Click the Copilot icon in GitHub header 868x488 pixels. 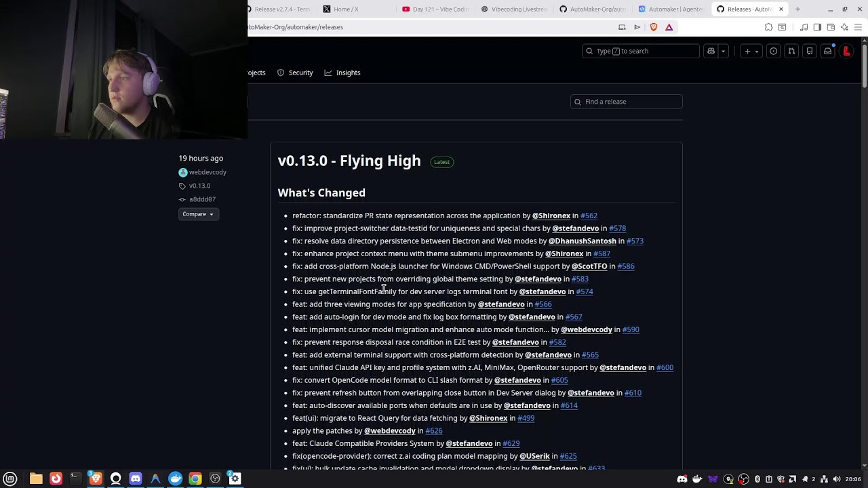click(711, 51)
